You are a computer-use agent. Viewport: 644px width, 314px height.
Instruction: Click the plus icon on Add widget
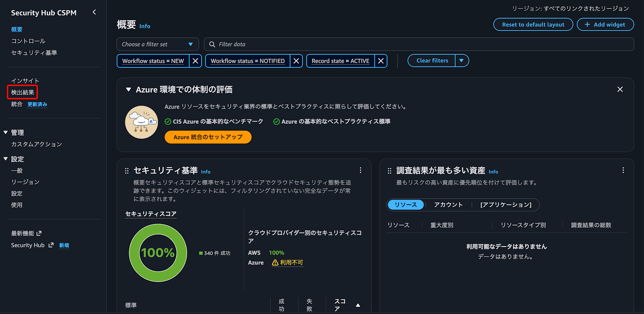click(x=587, y=25)
